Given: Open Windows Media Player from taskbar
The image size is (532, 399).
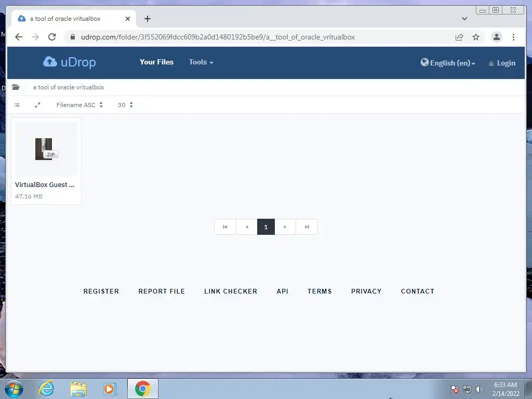Looking at the screenshot, I should click(110, 389).
